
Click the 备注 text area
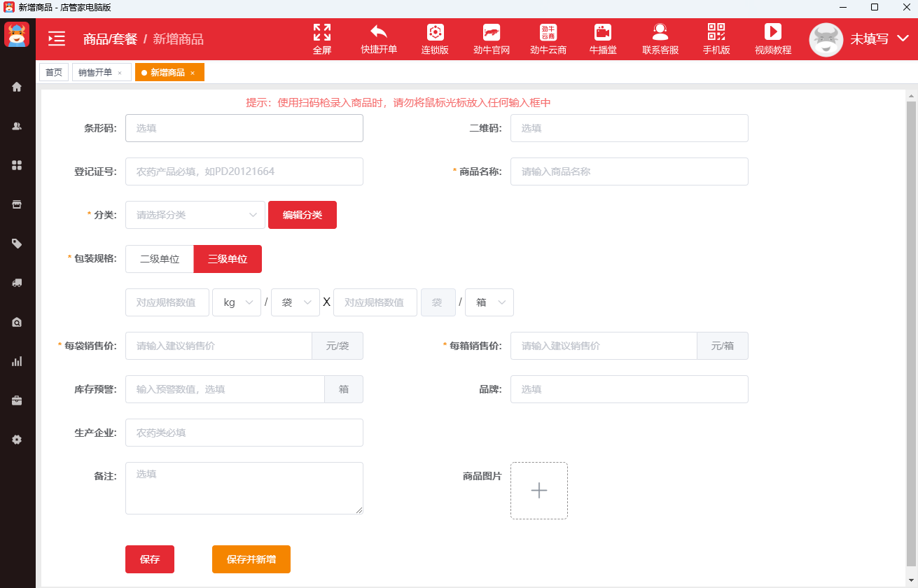[244, 488]
